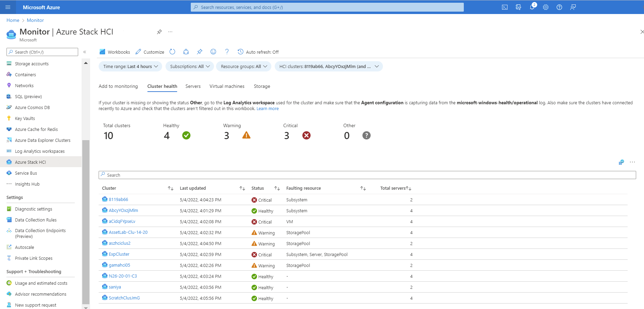The height and width of the screenshot is (309, 644).
Task: Open the ExpCluster cluster link
Action: (x=119, y=254)
